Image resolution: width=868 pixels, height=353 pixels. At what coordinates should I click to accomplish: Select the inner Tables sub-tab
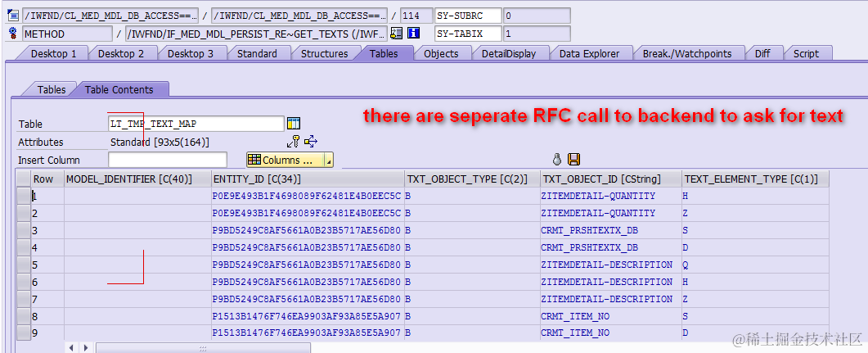click(x=52, y=89)
